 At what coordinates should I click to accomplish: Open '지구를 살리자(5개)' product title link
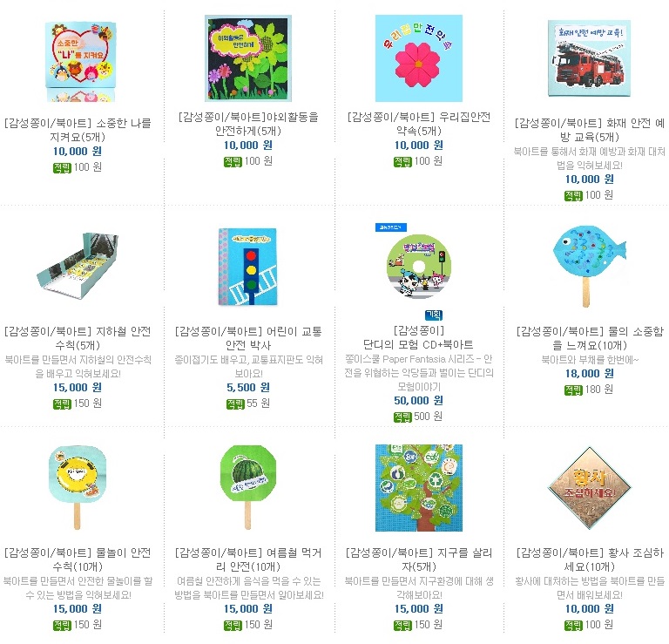click(x=418, y=559)
